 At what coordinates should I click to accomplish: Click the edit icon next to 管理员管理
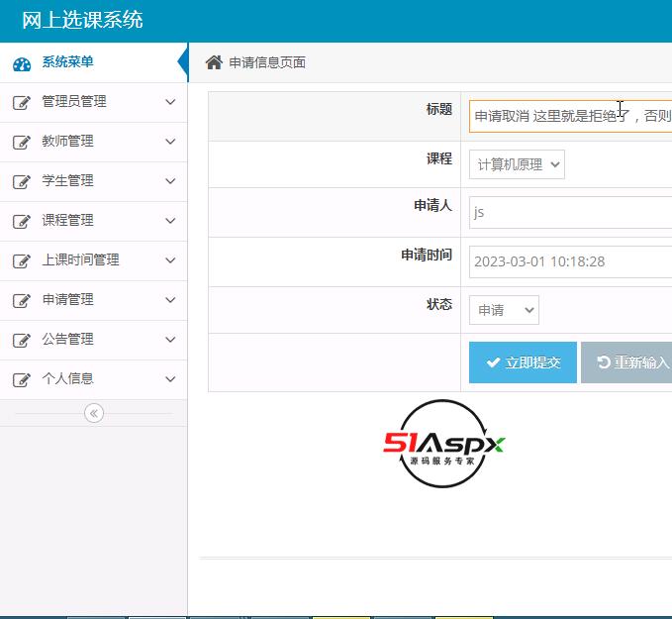point(22,102)
